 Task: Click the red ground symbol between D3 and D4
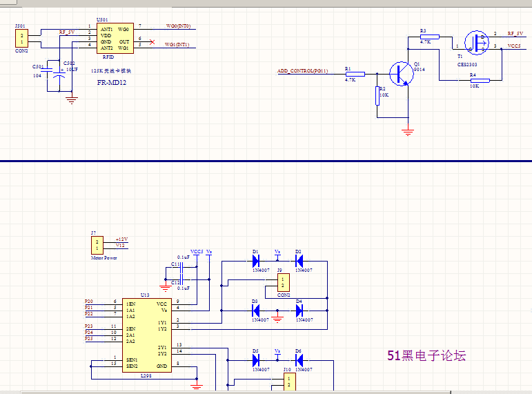point(277,319)
